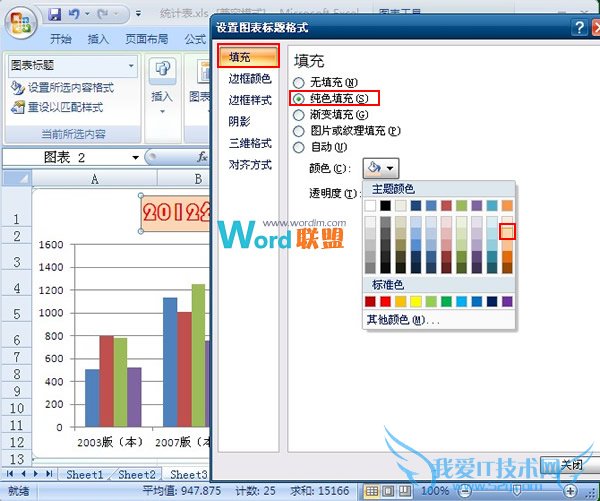Pick black theme color swatch
600x501 pixels.
click(385, 206)
